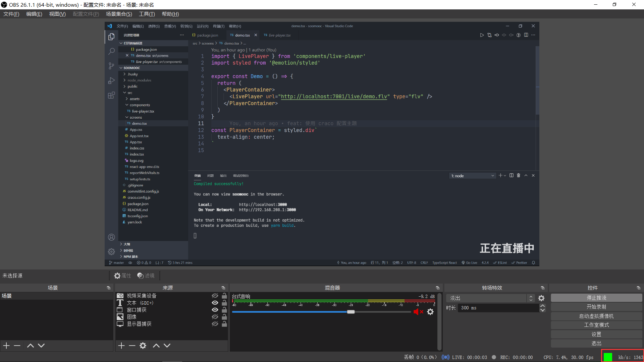Undock the 来源 panel
644x362 pixels.
223,288
